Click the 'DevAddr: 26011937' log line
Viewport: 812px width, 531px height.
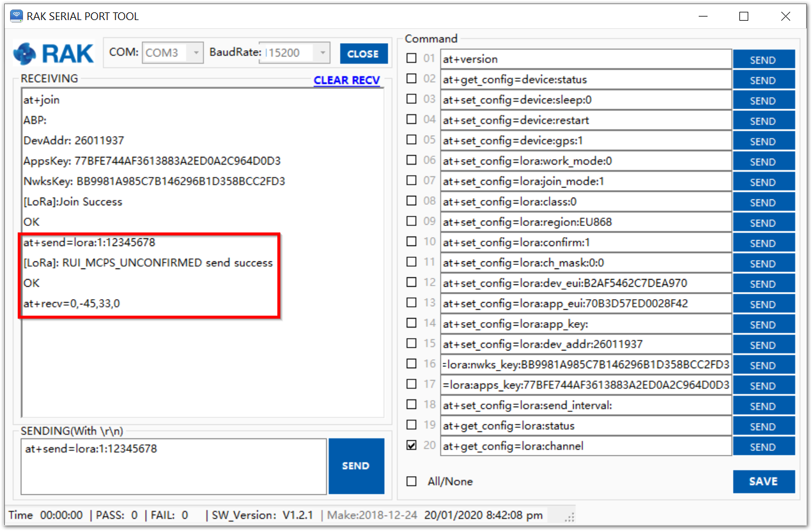[x=74, y=140]
